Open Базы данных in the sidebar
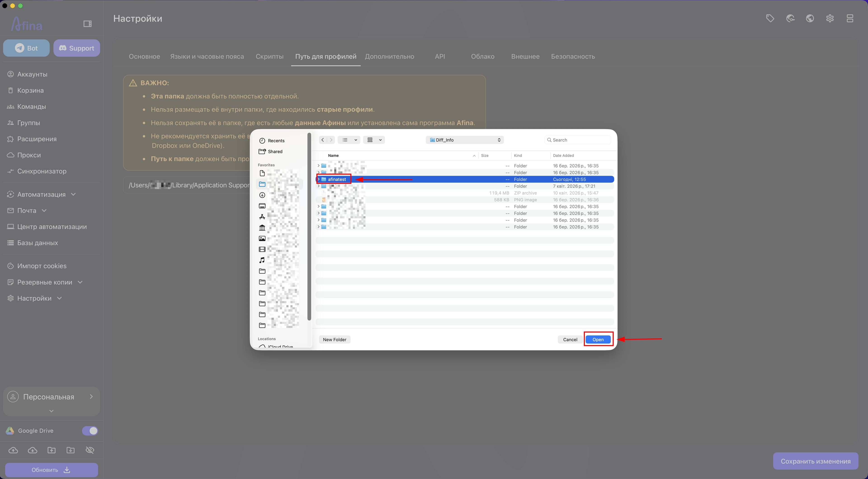 point(37,243)
